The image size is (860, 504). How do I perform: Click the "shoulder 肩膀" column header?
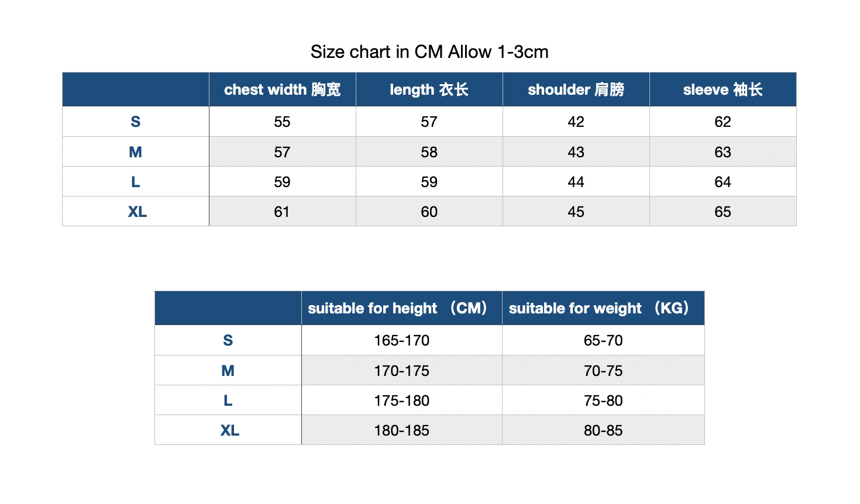[576, 89]
